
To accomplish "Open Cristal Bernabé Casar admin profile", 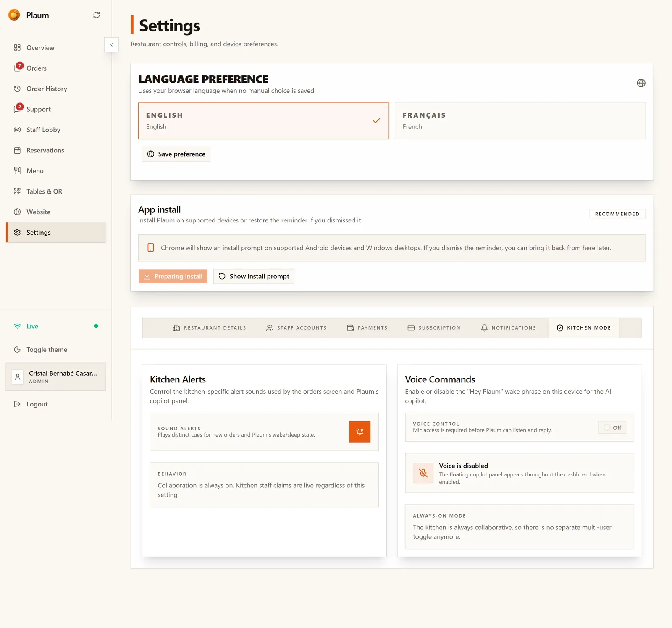I will coord(55,377).
